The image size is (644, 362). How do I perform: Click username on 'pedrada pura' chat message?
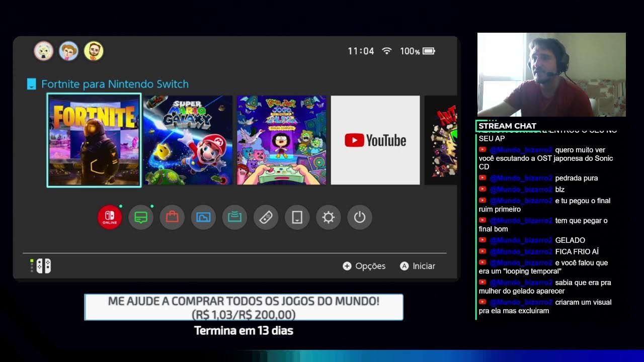point(521,178)
